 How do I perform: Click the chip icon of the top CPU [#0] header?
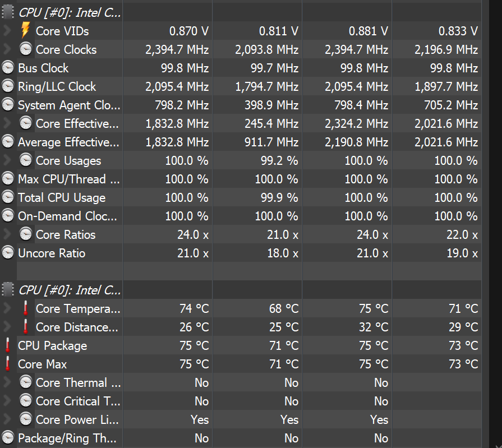click(x=8, y=12)
